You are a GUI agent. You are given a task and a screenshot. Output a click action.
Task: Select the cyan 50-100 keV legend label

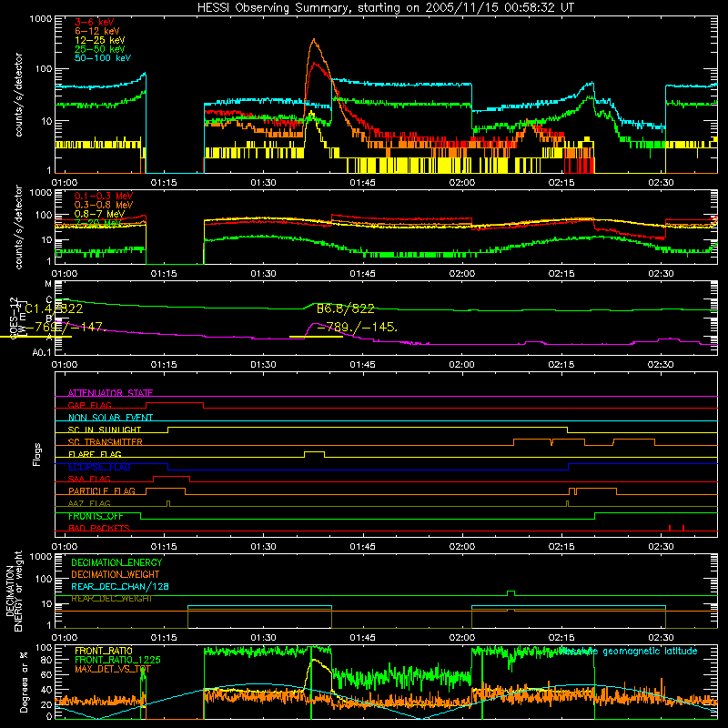[x=103, y=57]
